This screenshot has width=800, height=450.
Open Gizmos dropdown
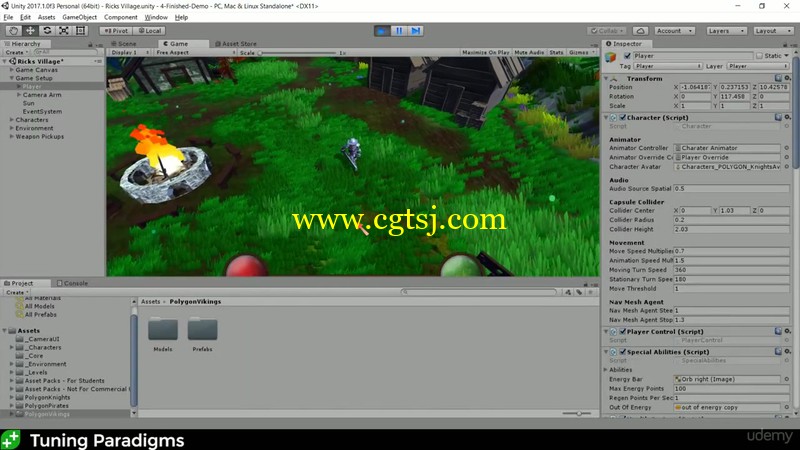click(x=582, y=53)
